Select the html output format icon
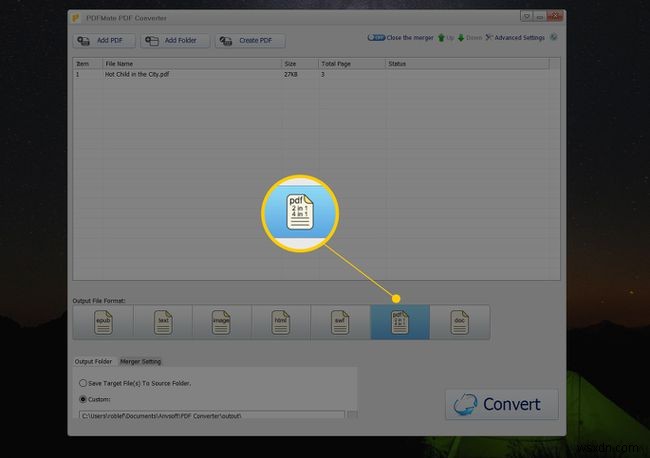650x458 pixels. point(281,322)
